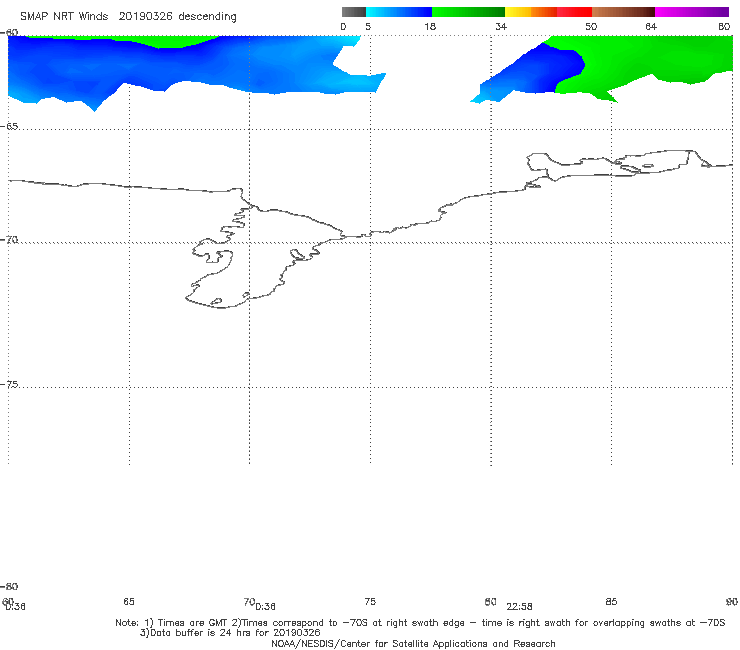Click the color scale label '18'
Viewport: 740px width, 650px height.
(x=430, y=26)
